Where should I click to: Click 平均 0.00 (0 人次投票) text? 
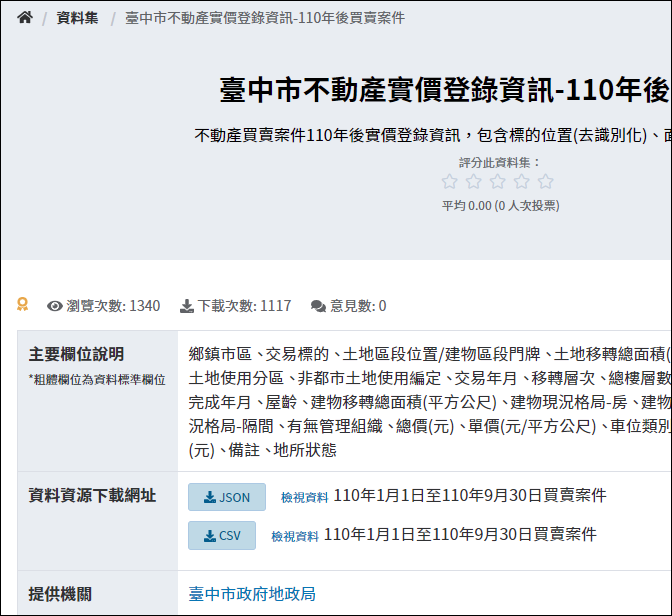pyautogui.click(x=501, y=206)
